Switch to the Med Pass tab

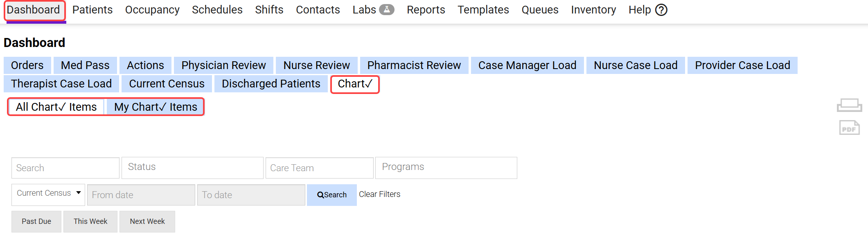(85, 65)
